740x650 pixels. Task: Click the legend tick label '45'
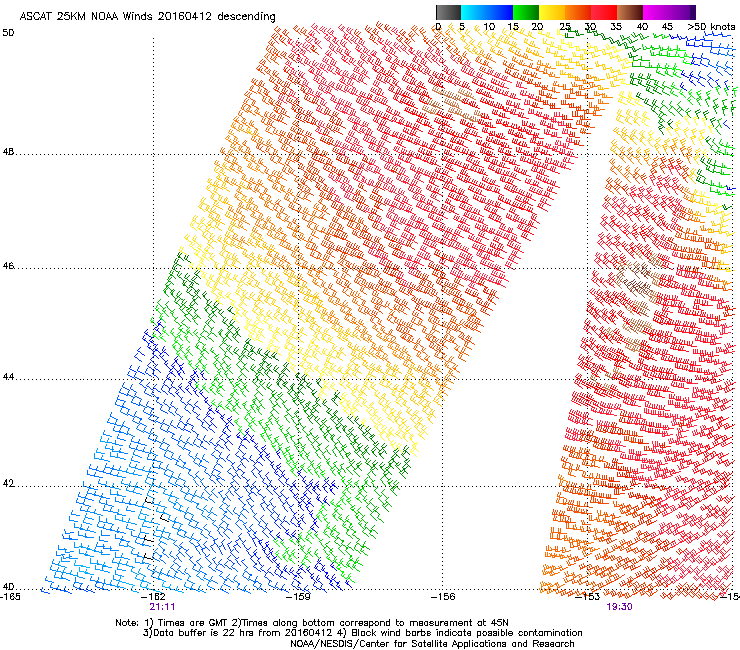pos(667,26)
